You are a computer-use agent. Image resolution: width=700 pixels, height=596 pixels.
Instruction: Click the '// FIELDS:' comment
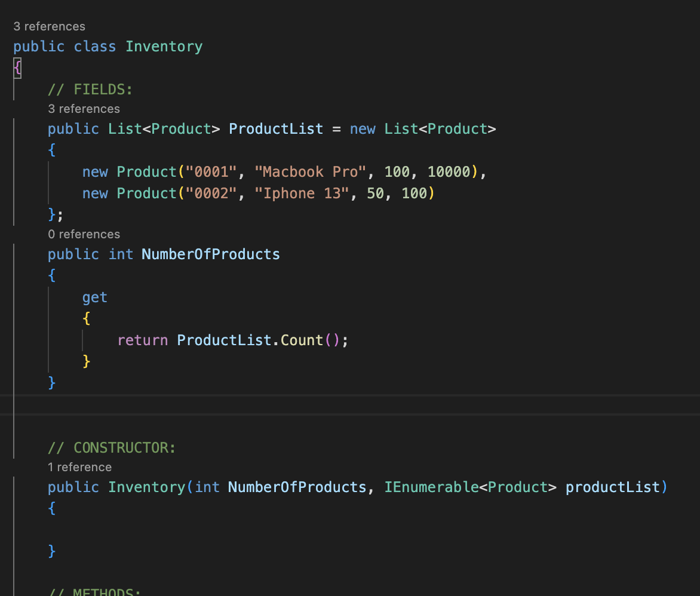coord(90,90)
